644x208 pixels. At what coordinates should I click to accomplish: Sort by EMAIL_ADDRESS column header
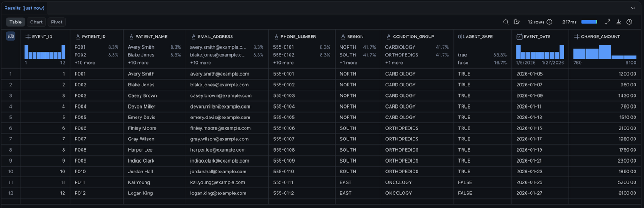pos(215,36)
